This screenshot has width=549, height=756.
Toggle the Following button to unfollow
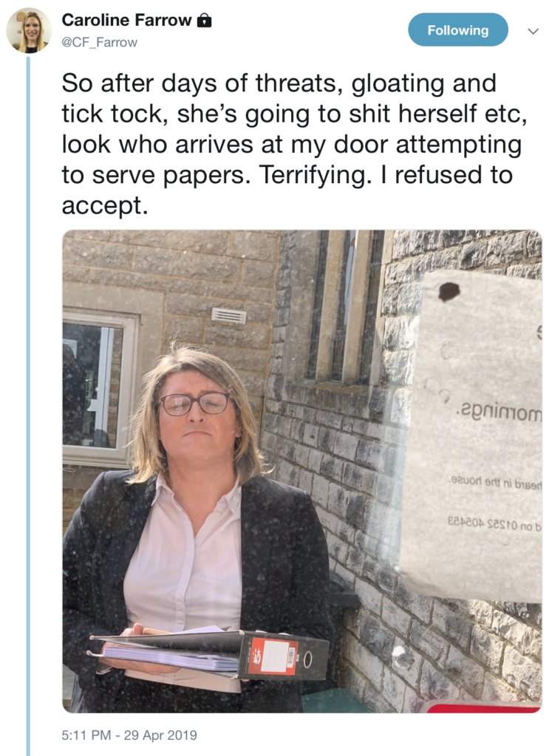458,30
